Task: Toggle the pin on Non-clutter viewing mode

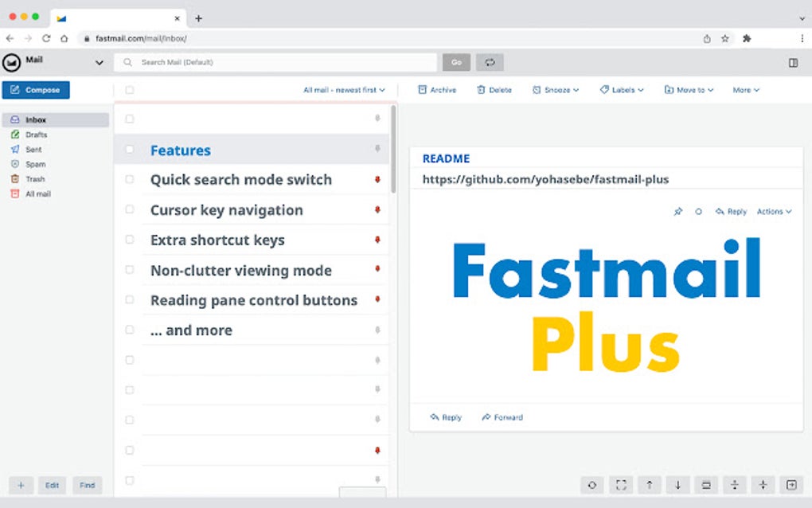Action: pyautogui.click(x=377, y=269)
